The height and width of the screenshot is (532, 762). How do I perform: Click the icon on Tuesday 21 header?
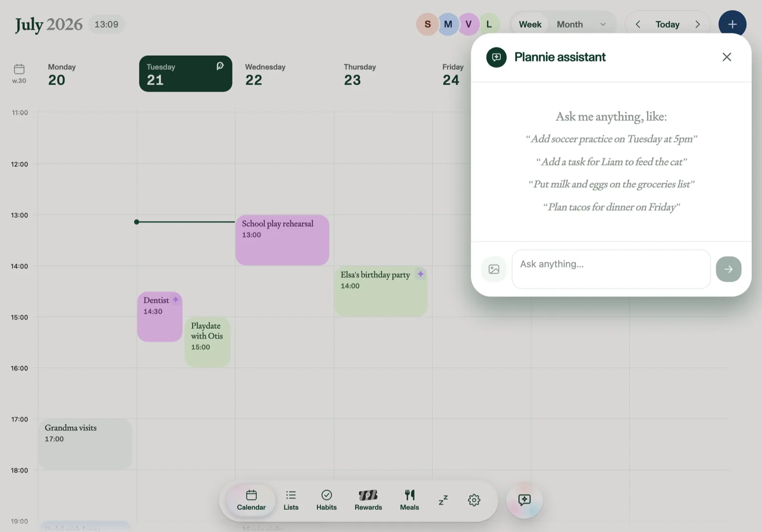click(220, 66)
